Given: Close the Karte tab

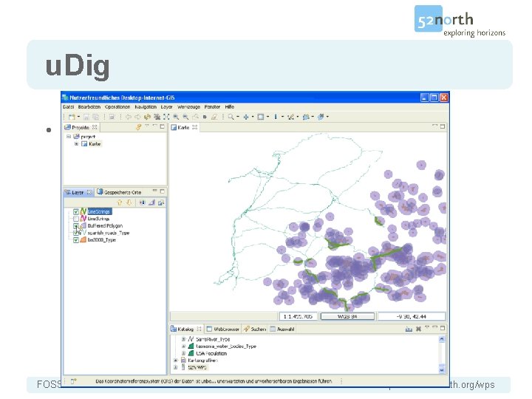Looking at the screenshot, I should click(195, 127).
